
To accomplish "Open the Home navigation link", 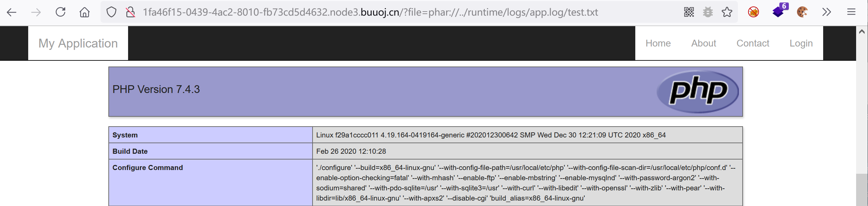I will pyautogui.click(x=658, y=43).
